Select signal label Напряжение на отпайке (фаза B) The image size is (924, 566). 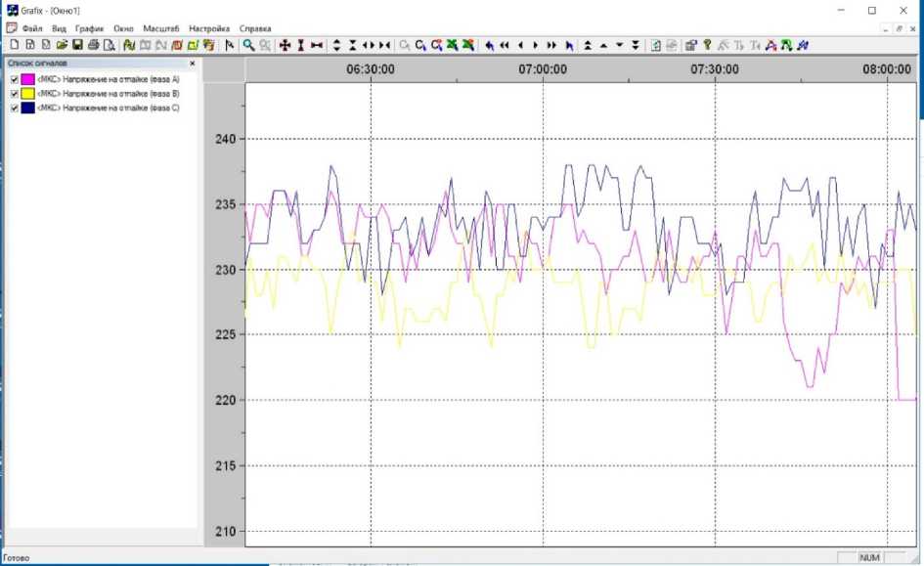point(108,94)
